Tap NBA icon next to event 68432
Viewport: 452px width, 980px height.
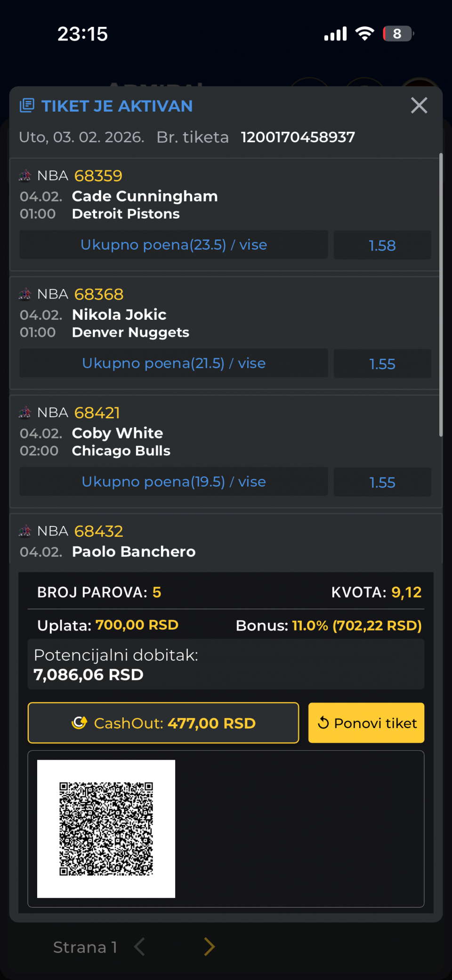pos(25,531)
